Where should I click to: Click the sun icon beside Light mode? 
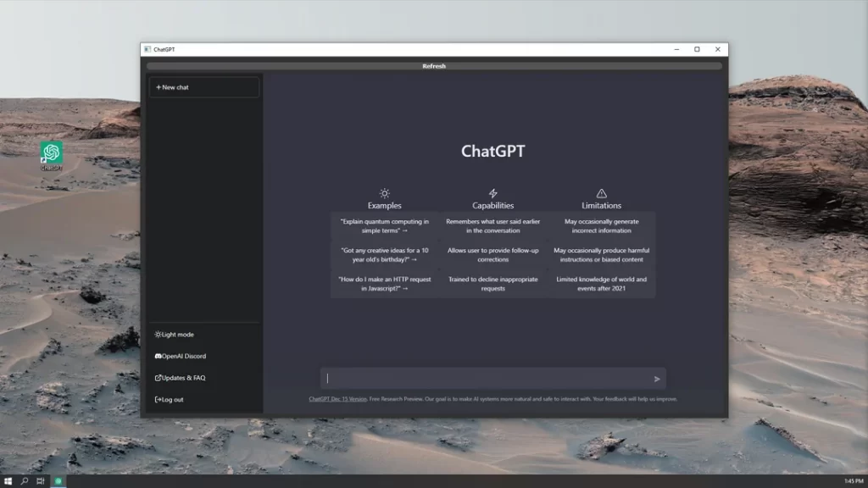(158, 335)
